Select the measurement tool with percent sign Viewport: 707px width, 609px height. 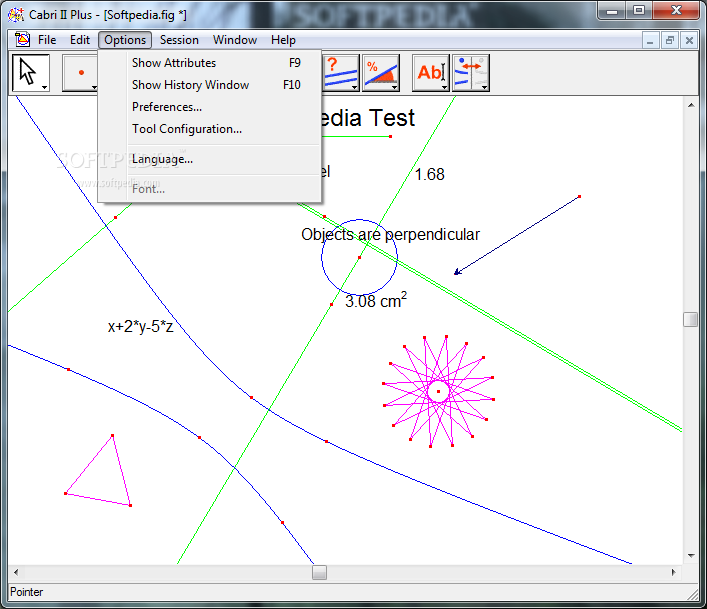point(381,73)
